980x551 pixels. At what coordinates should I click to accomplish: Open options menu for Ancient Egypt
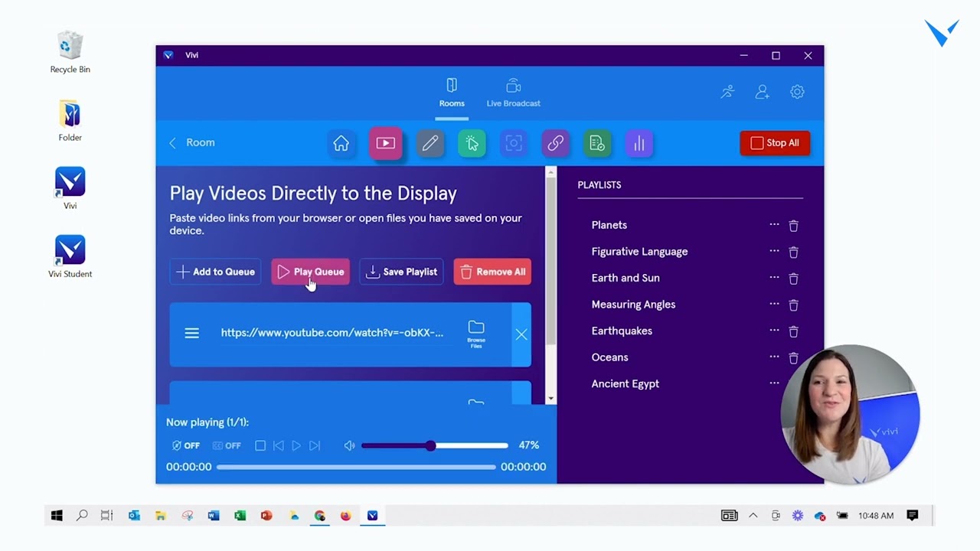tap(774, 383)
